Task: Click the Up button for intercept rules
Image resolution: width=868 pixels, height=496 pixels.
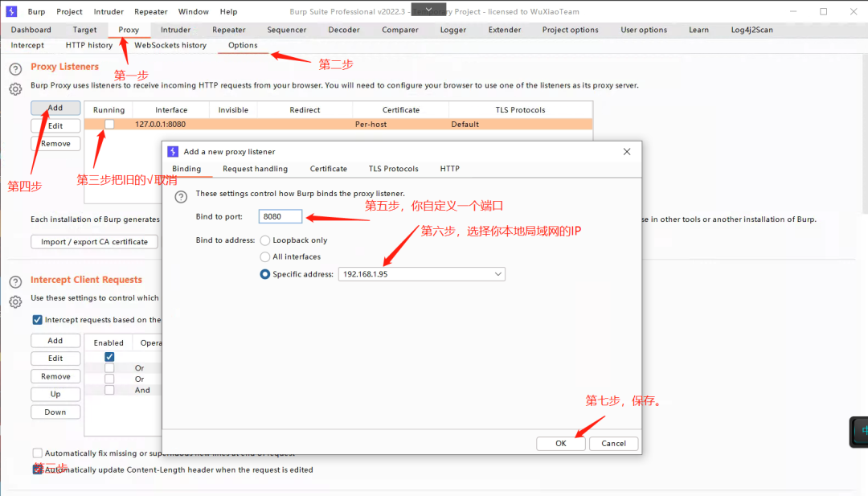Action: click(x=55, y=394)
